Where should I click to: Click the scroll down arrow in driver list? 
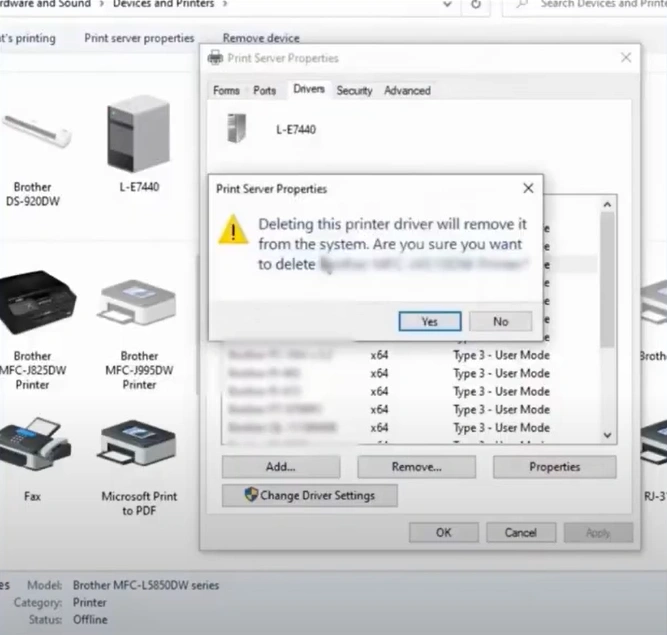[x=607, y=435]
